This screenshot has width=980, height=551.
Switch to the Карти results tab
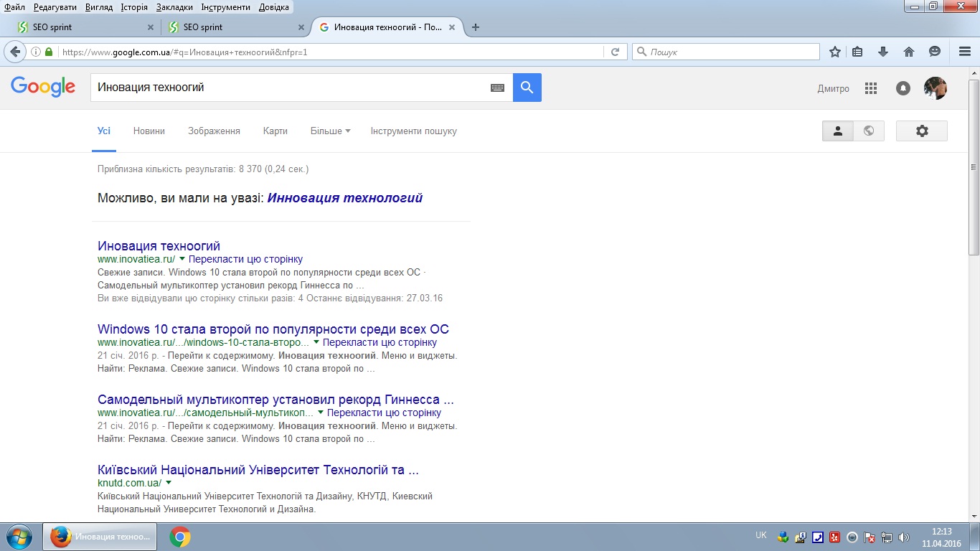[x=275, y=131]
